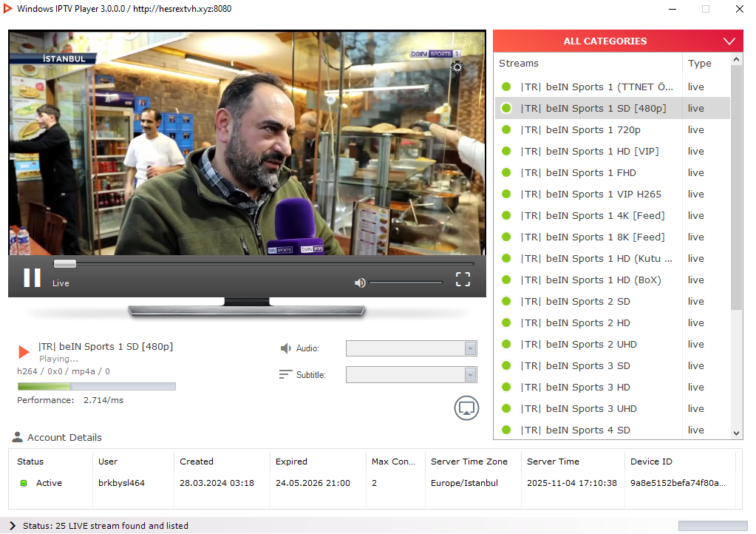Click red play icon beside stream title
Image resolution: width=756 pixels, height=534 pixels.
[24, 352]
